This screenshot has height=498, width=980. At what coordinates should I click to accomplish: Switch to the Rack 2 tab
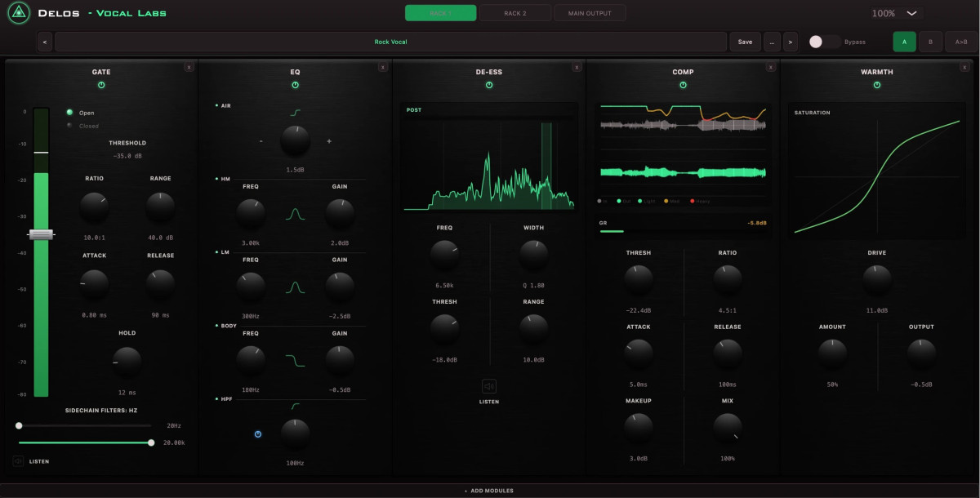[515, 13]
